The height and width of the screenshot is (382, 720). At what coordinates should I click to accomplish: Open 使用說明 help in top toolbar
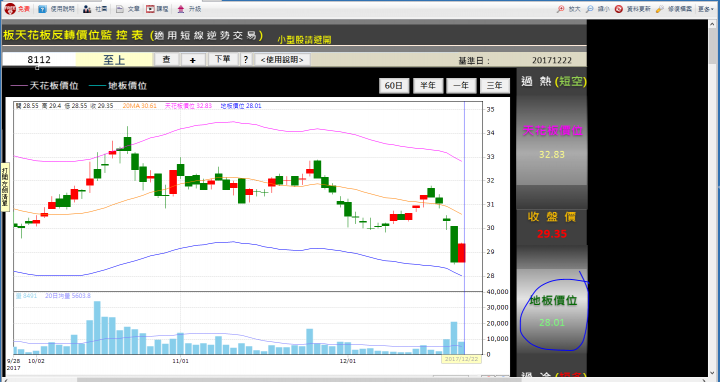point(56,9)
